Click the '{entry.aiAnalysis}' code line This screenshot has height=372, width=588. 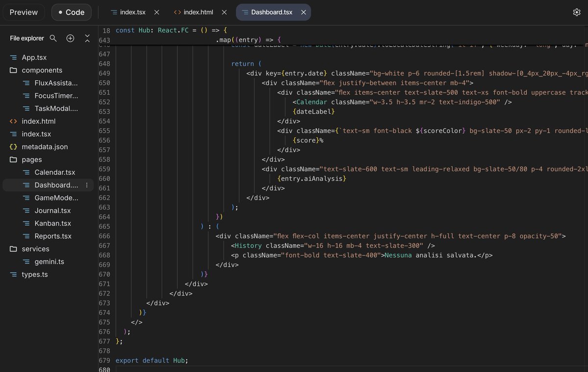point(312,179)
